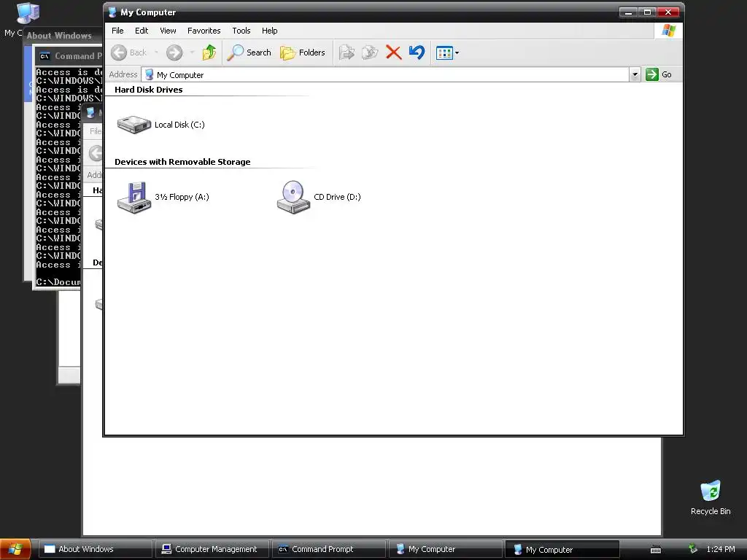
Task: Open the View menu
Action: click(168, 31)
